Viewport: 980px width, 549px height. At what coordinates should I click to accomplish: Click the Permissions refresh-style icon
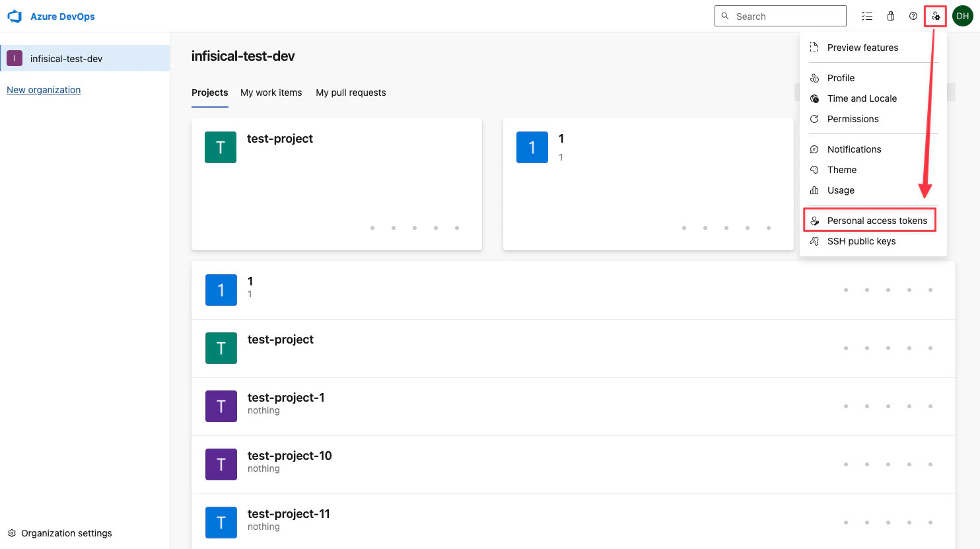[x=814, y=119]
